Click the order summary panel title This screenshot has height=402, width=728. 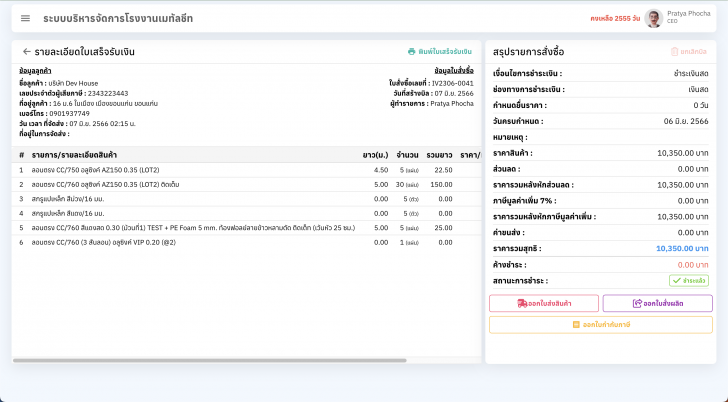(528, 52)
